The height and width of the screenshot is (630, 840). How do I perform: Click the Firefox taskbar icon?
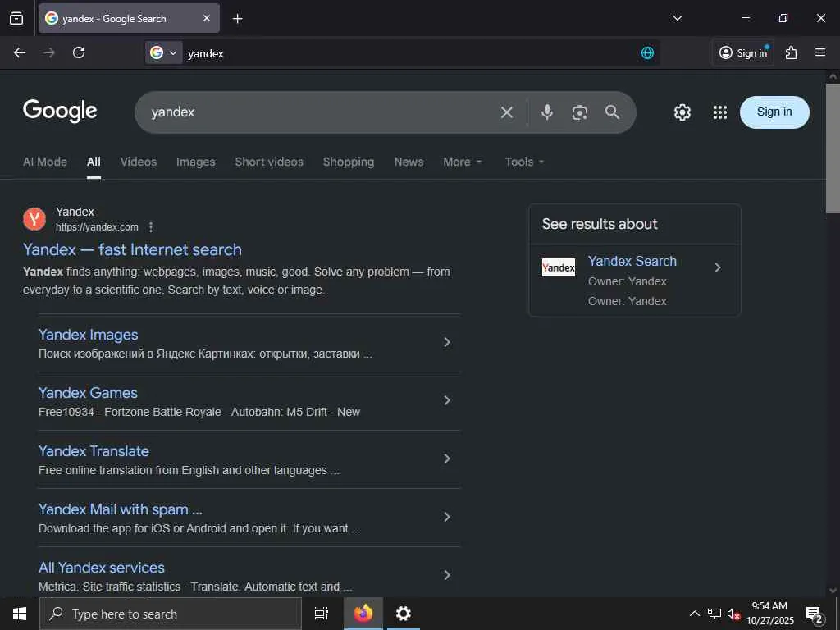point(363,614)
